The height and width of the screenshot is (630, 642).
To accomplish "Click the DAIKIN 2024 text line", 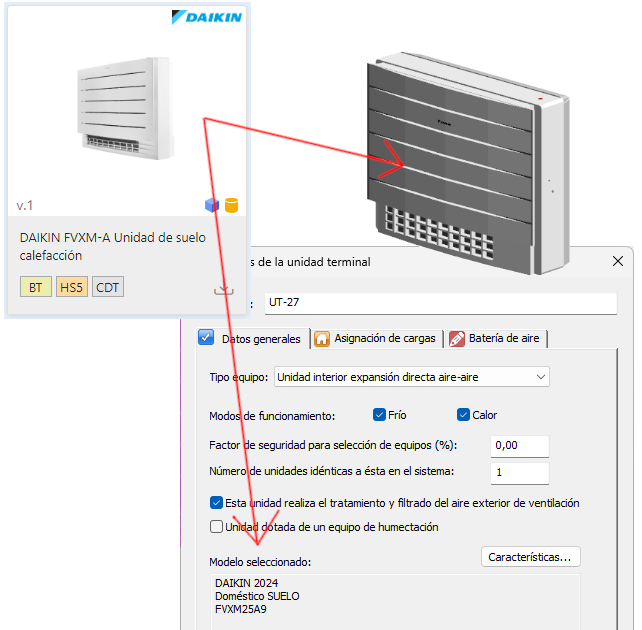I will [246, 583].
